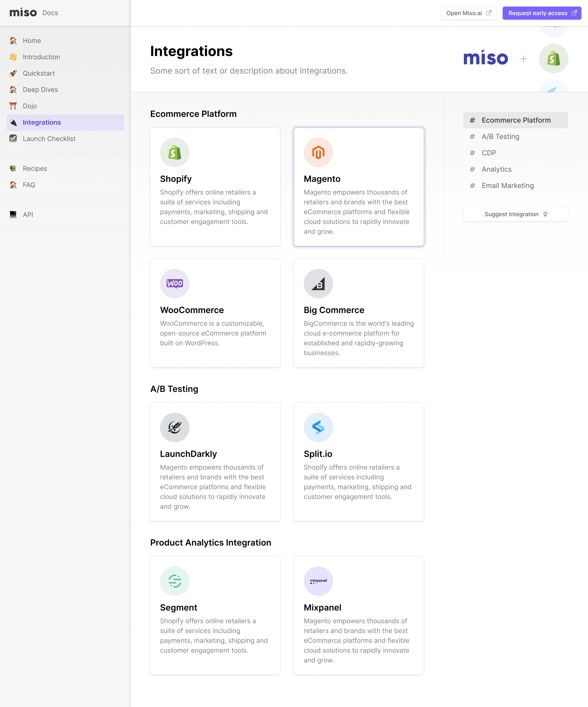Click the large miso logo in header banner
Screen dimensions: 588x707
(485, 58)
